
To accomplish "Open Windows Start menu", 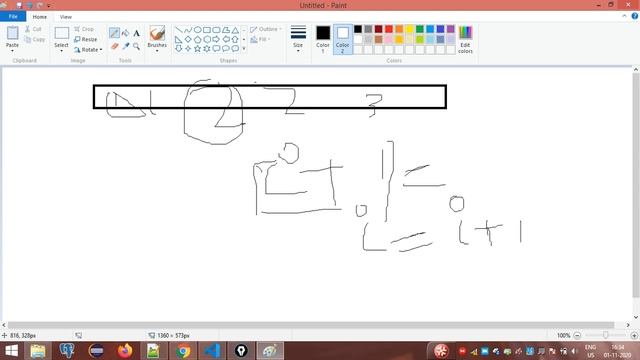I will click(x=11, y=351).
